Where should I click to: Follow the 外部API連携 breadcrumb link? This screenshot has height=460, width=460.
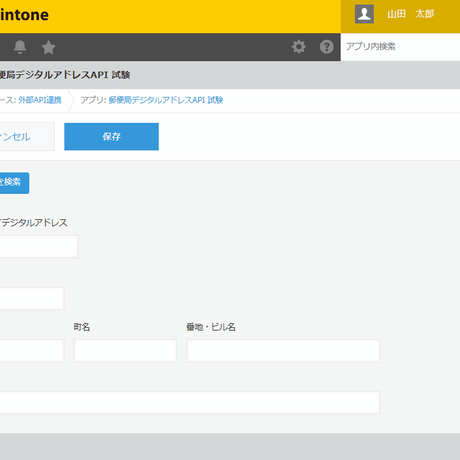40,100
